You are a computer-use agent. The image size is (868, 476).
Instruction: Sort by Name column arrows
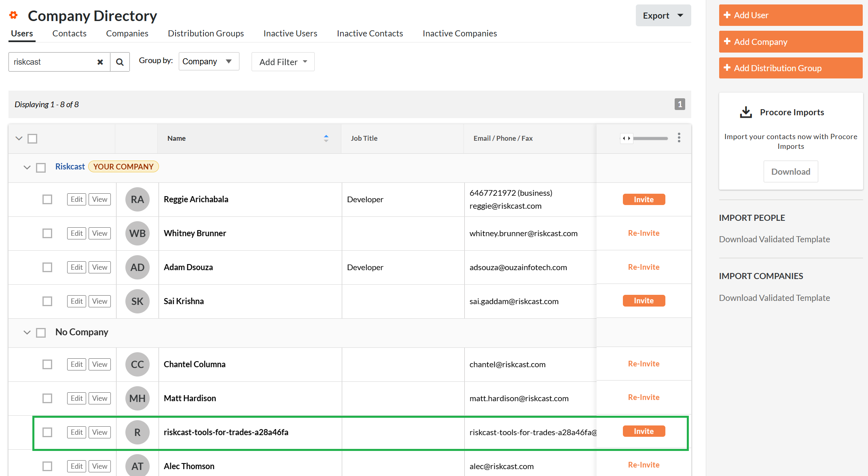click(x=326, y=138)
